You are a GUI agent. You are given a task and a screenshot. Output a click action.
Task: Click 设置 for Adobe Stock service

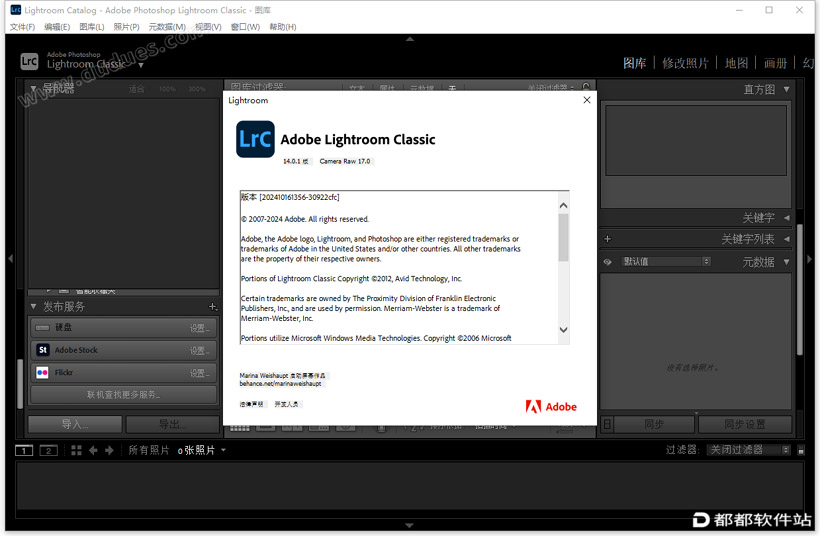click(200, 350)
